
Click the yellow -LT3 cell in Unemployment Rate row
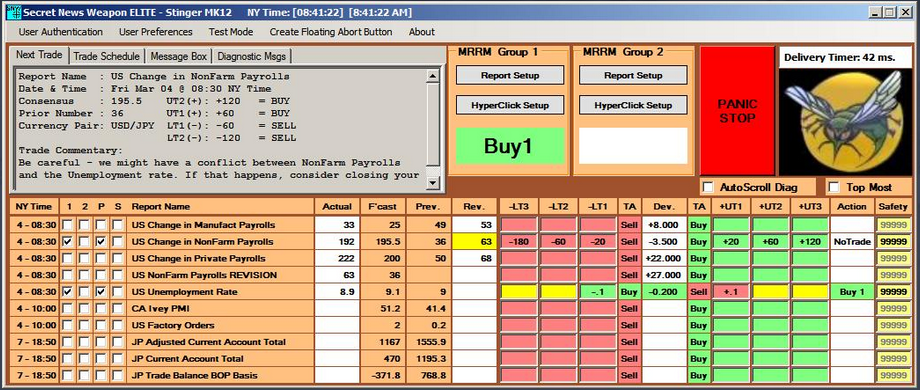coord(519,291)
